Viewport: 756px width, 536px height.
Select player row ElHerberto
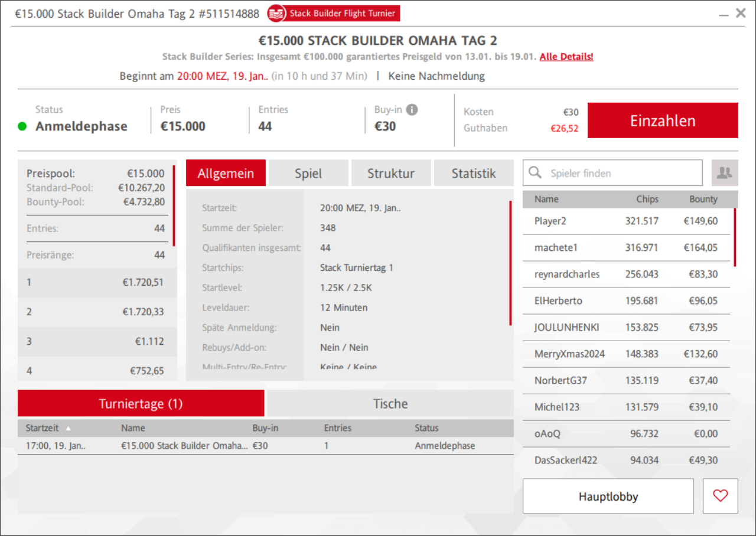pos(626,301)
